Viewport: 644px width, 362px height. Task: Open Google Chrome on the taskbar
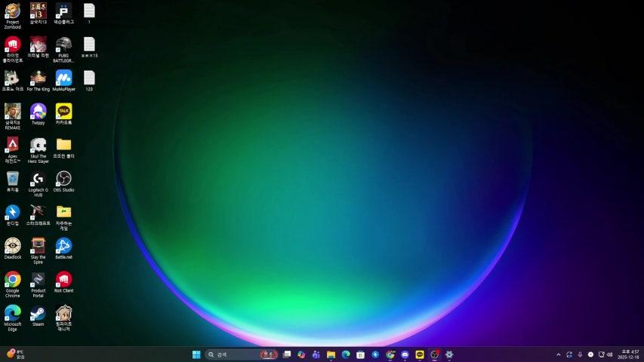(x=390, y=354)
